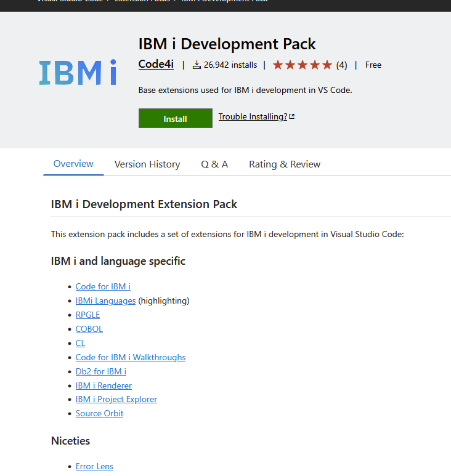Click the Base extensions description text
The width and height of the screenshot is (451, 476).
[245, 90]
